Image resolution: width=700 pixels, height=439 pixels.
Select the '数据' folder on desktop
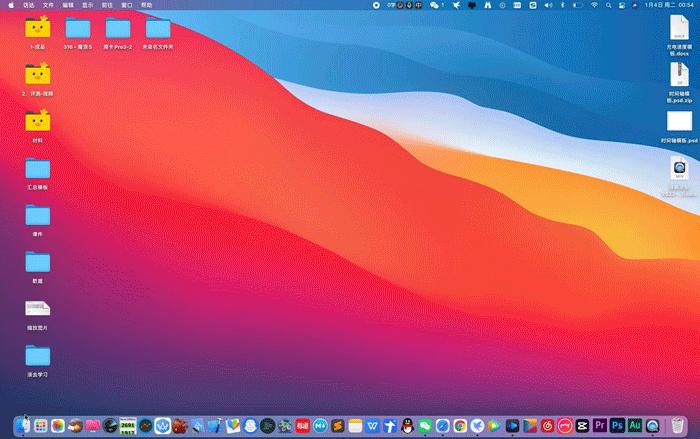tap(38, 267)
